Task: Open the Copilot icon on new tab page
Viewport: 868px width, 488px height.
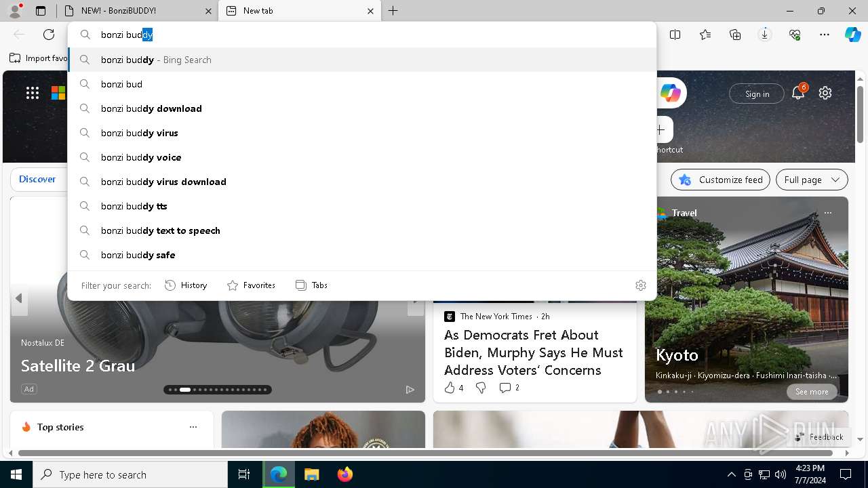Action: click(671, 94)
